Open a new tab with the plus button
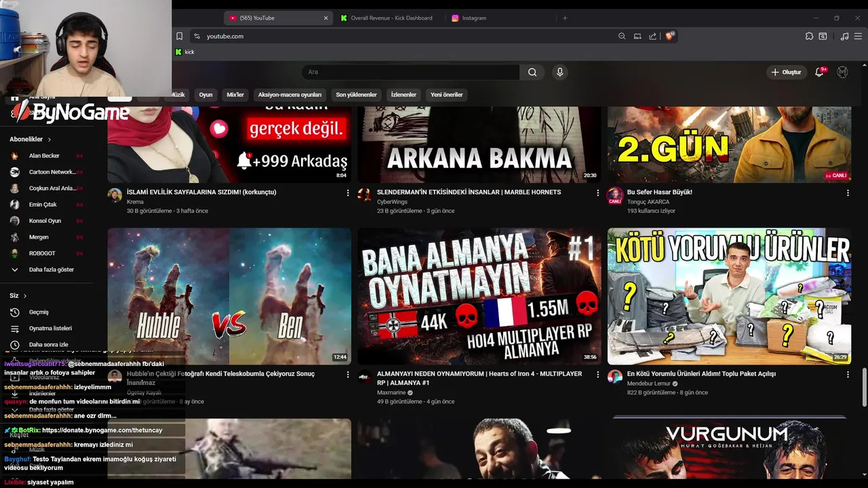This screenshot has height=488, width=868. [565, 18]
